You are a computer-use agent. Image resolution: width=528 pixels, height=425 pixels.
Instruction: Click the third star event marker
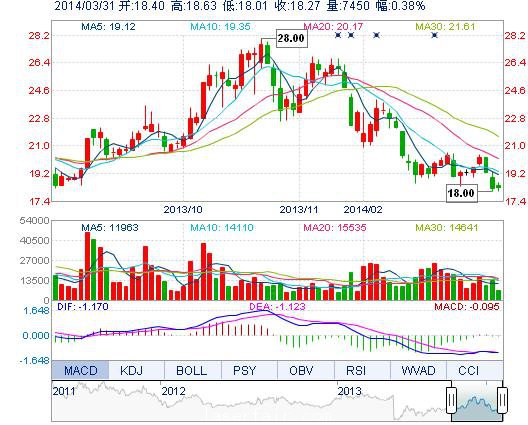point(376,35)
